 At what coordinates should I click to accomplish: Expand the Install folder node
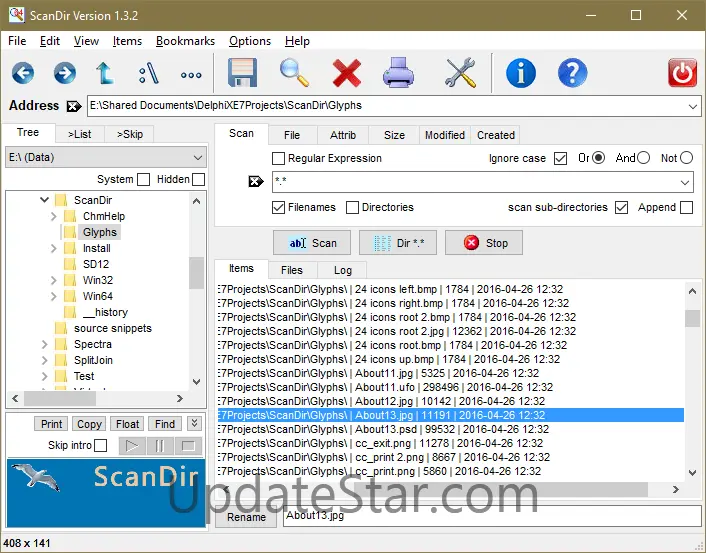coord(53,249)
